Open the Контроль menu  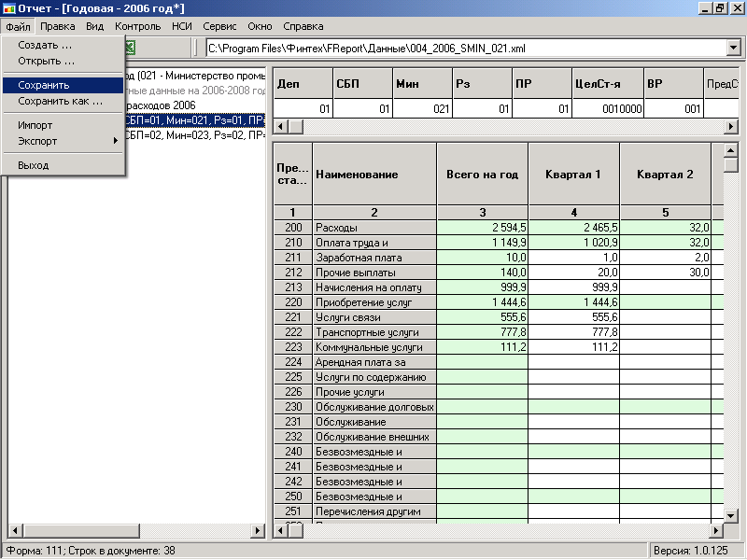click(x=137, y=26)
